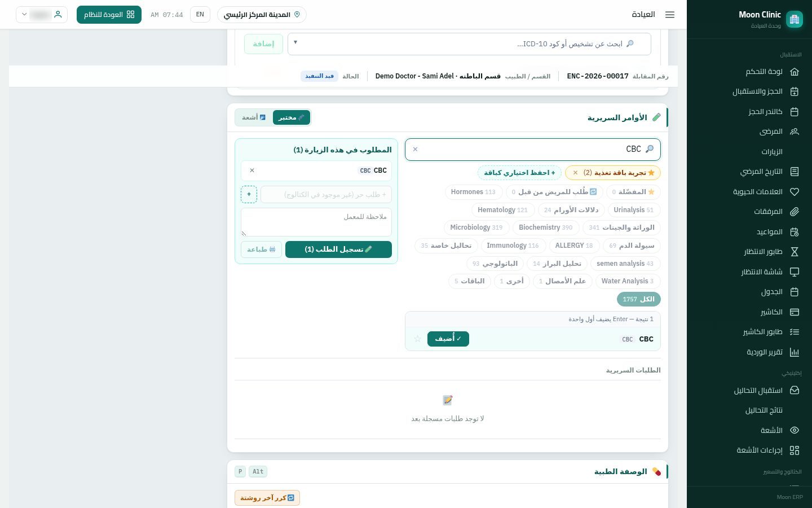
Task: Open the المدينة المركز الرئيسي location selector
Action: tap(262, 15)
